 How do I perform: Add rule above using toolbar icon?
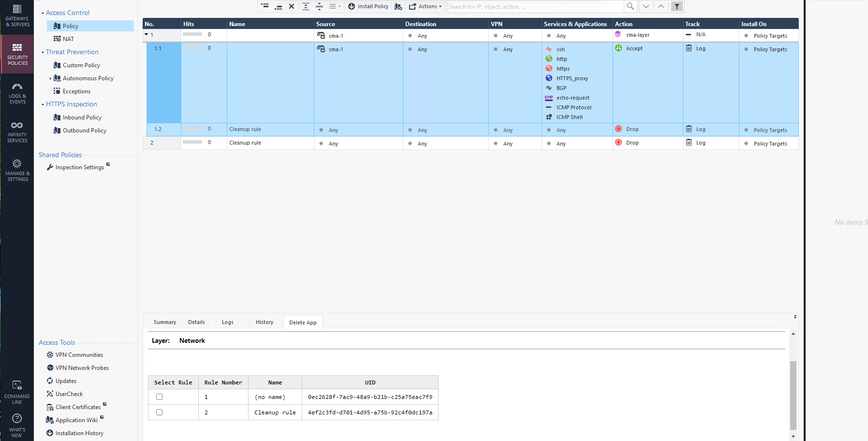click(265, 6)
